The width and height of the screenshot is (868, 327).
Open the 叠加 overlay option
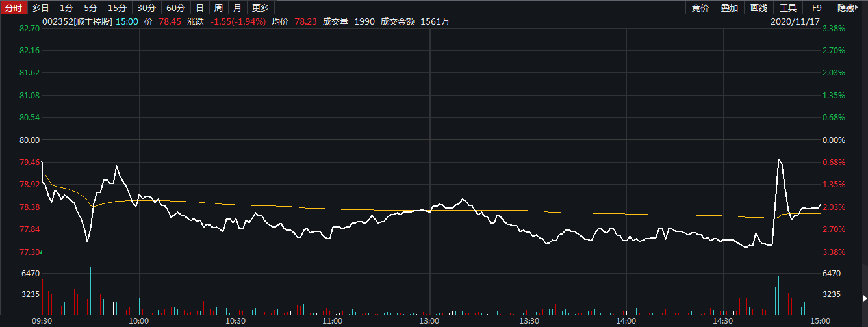click(730, 8)
